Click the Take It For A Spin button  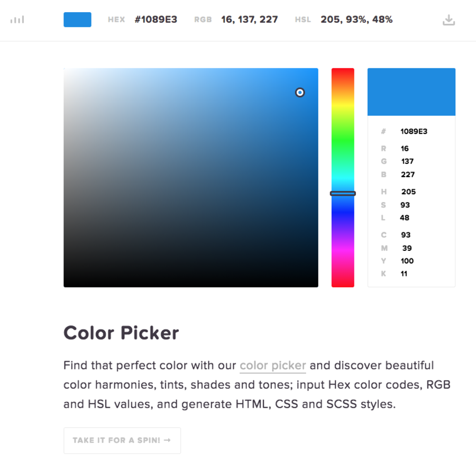point(122,441)
